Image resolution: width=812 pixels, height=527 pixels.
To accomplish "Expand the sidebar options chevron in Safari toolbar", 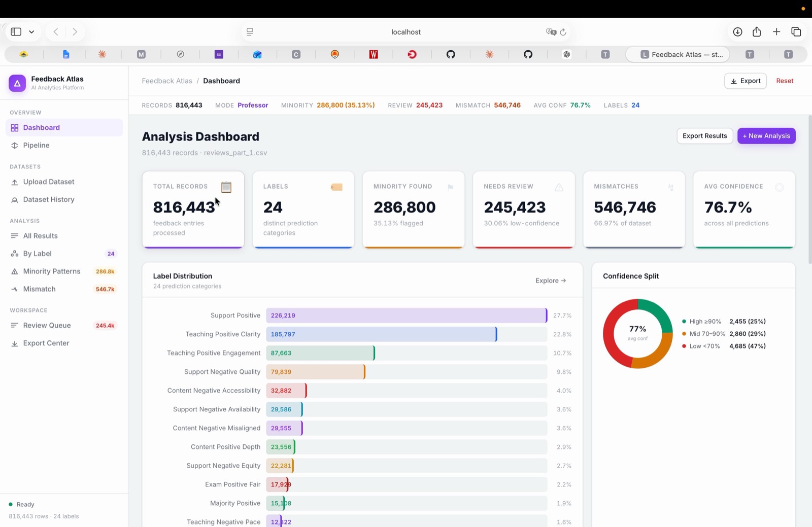I will coord(31,32).
